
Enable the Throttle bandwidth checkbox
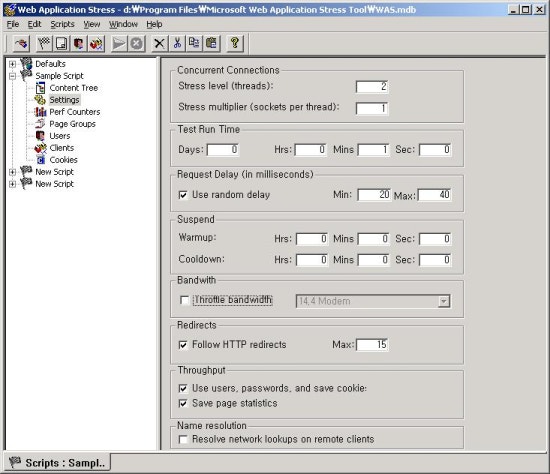[x=184, y=300]
